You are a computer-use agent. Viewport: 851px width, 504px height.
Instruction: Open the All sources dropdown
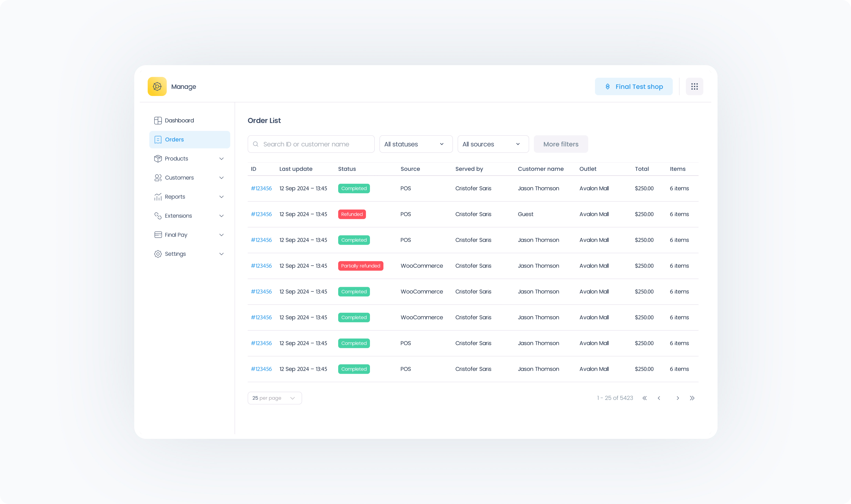click(x=493, y=144)
